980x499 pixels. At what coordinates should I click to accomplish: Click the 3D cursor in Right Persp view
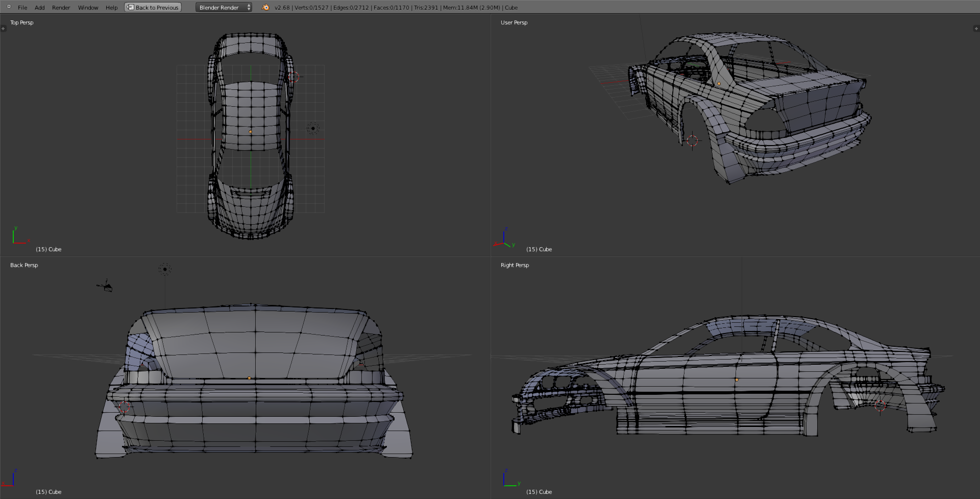click(x=880, y=406)
